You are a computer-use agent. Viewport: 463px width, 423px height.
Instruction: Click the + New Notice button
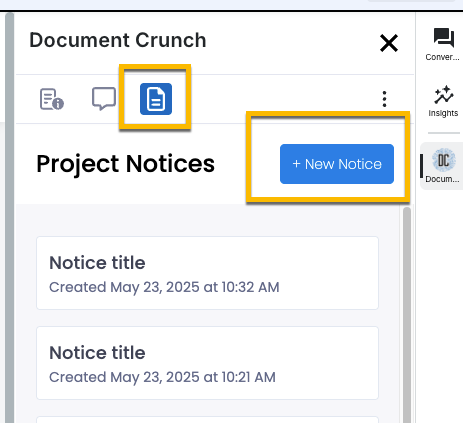(x=337, y=164)
